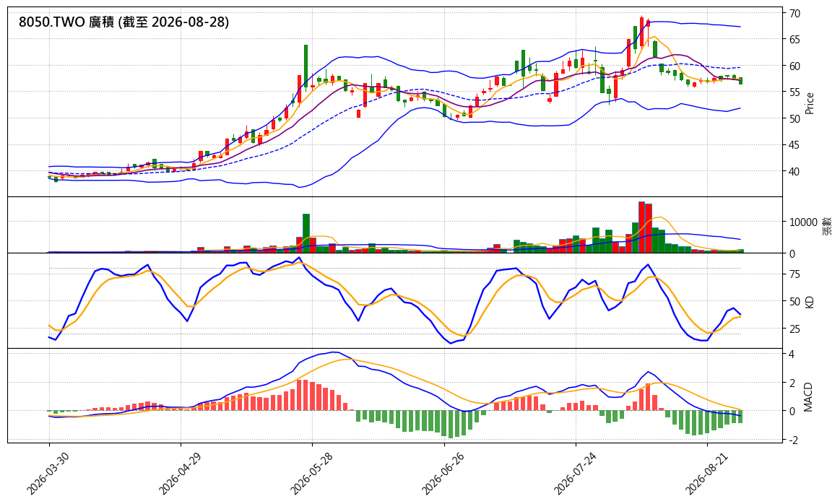Click the 'MACD' axis label

808,397
